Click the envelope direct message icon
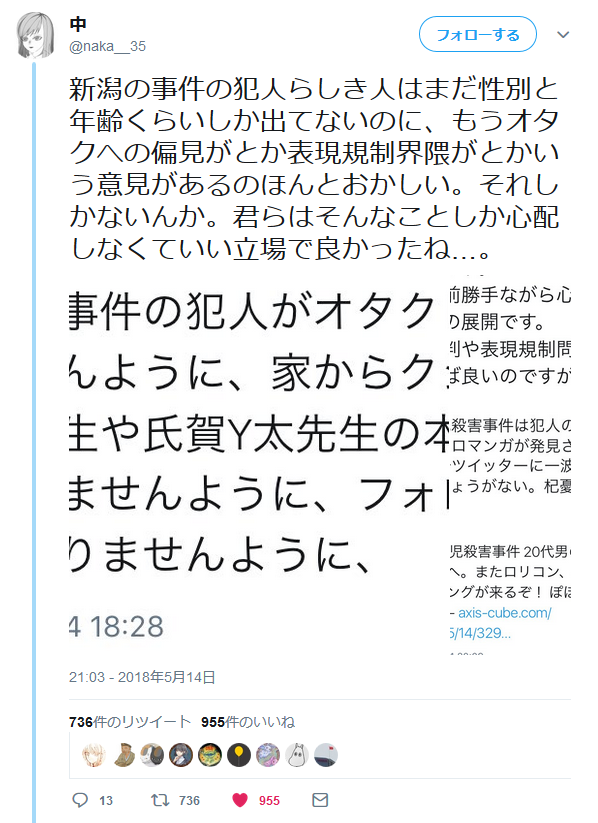This screenshot has width=598, height=823. pyautogui.click(x=320, y=800)
